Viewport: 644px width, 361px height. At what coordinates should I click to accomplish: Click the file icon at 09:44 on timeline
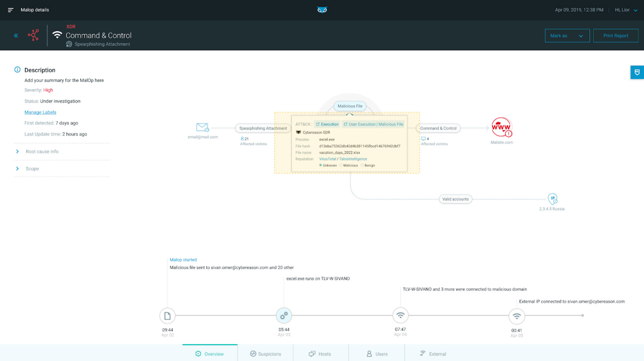(x=167, y=316)
